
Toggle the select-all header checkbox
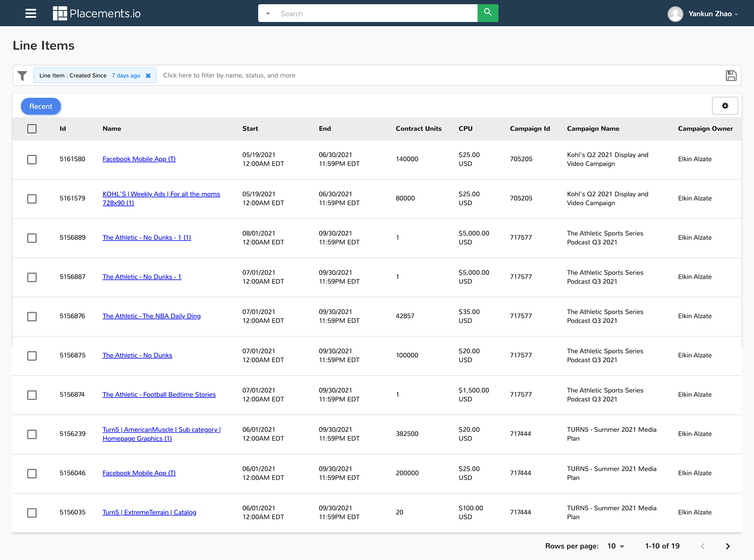click(32, 129)
